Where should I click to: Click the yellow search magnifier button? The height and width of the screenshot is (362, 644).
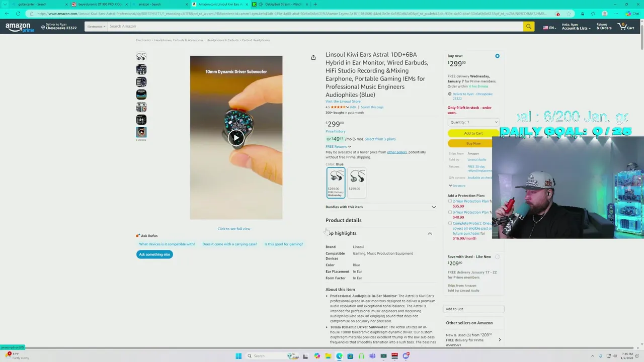[528, 26]
